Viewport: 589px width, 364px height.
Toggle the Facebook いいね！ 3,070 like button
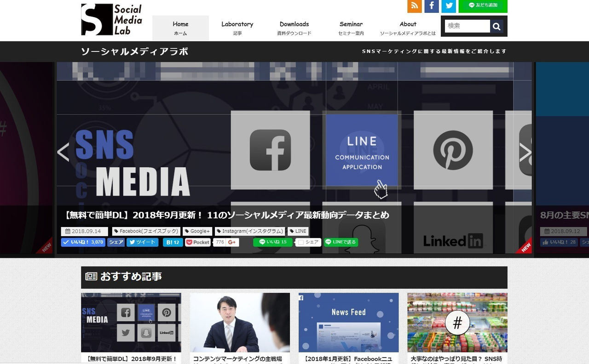[83, 242]
